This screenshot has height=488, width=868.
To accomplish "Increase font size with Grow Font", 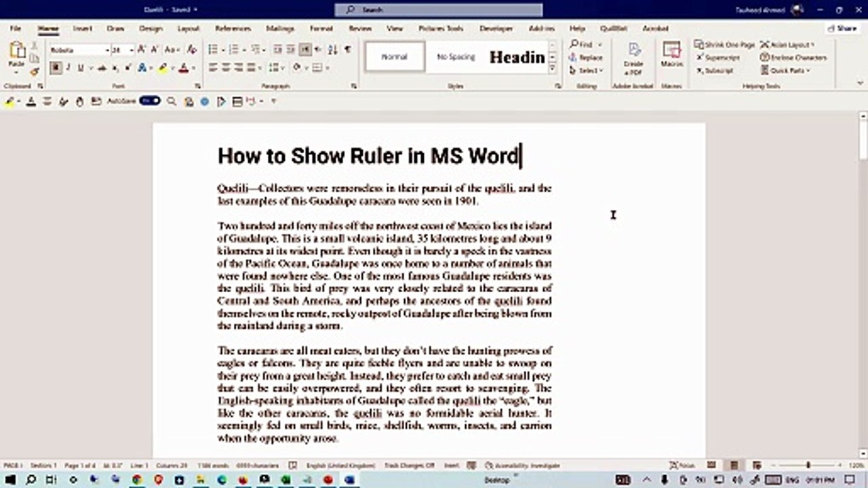I will pyautogui.click(x=142, y=49).
